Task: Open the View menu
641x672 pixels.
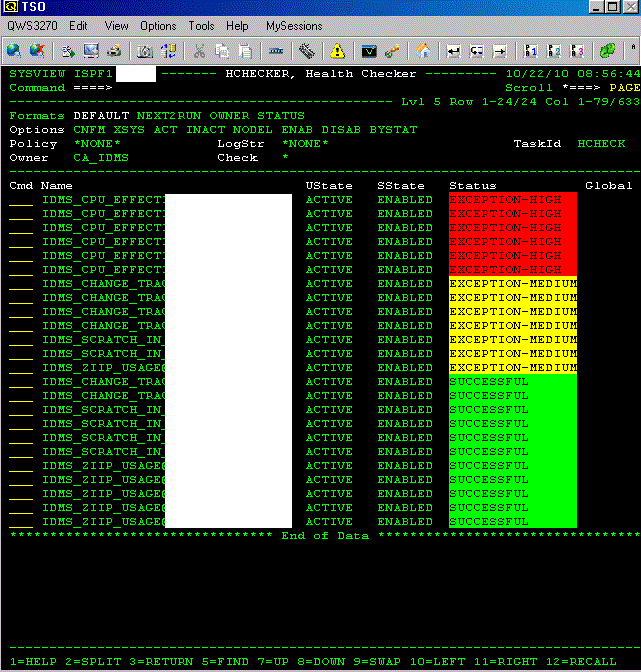Action: (x=116, y=26)
